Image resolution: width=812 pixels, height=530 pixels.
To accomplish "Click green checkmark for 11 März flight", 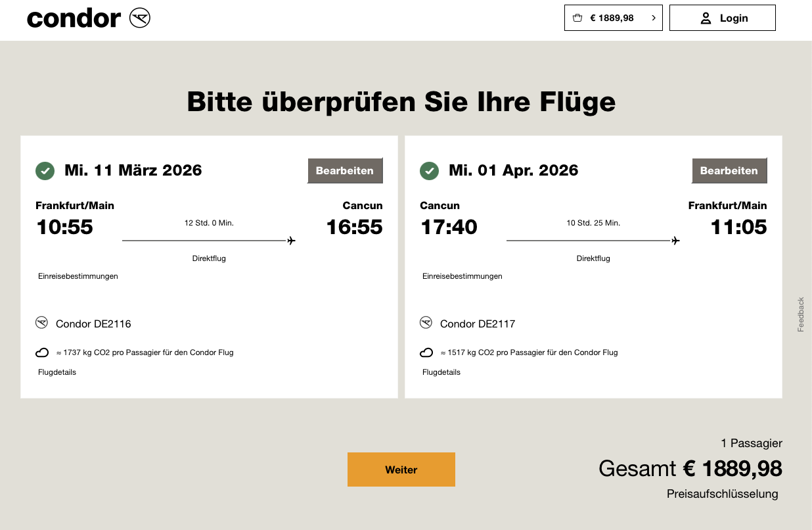I will click(45, 171).
